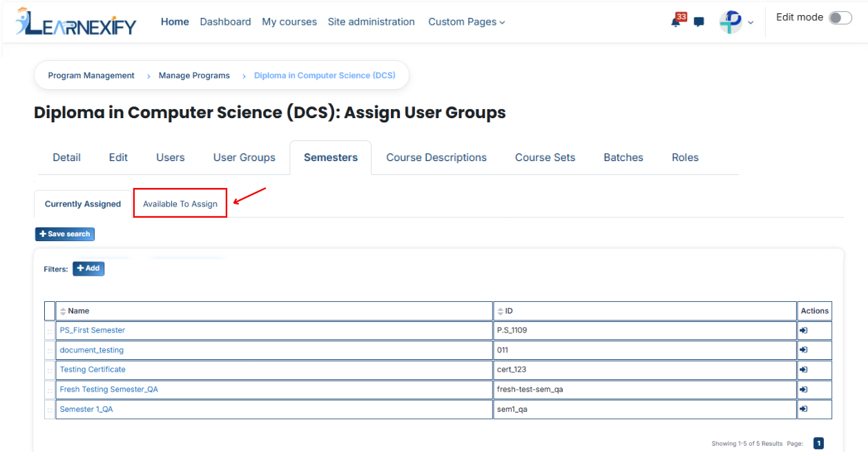Click the action icon for Testing Certificate

click(x=804, y=370)
